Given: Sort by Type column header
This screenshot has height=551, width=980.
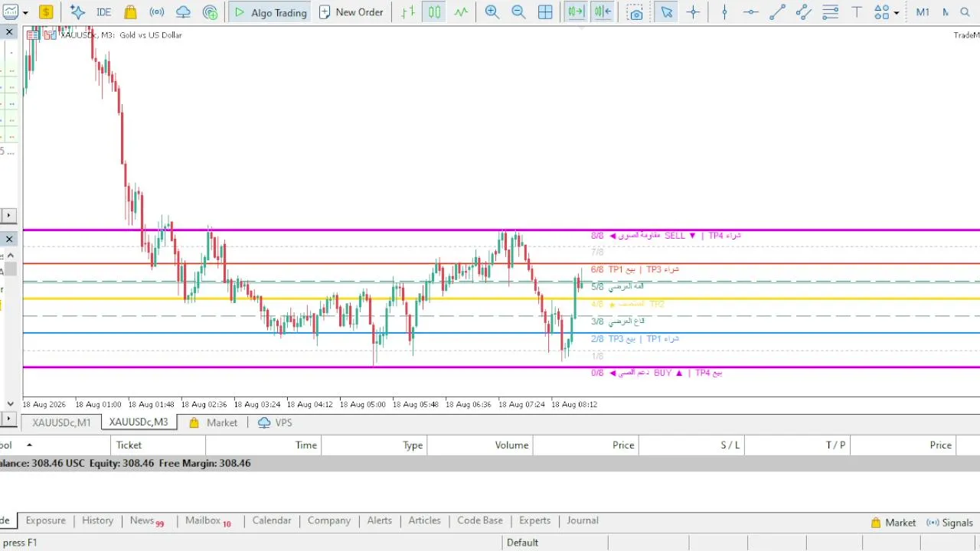Looking at the screenshot, I should 374,445.
